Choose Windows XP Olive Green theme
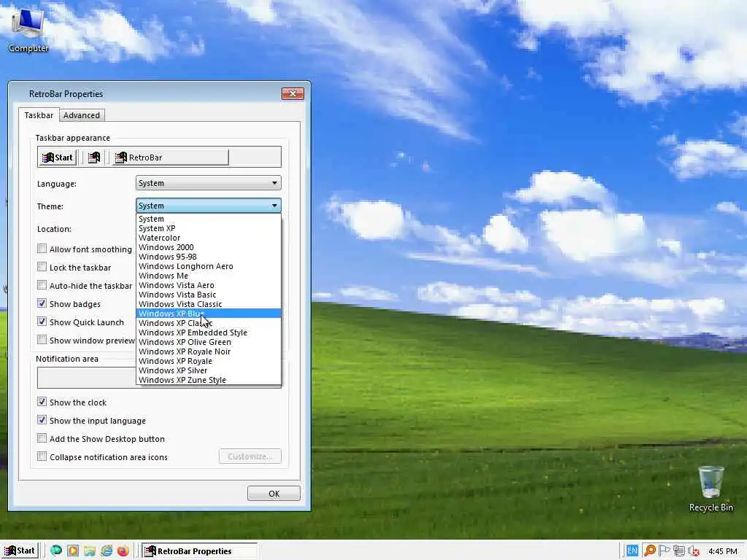This screenshot has width=747, height=560. point(209,342)
